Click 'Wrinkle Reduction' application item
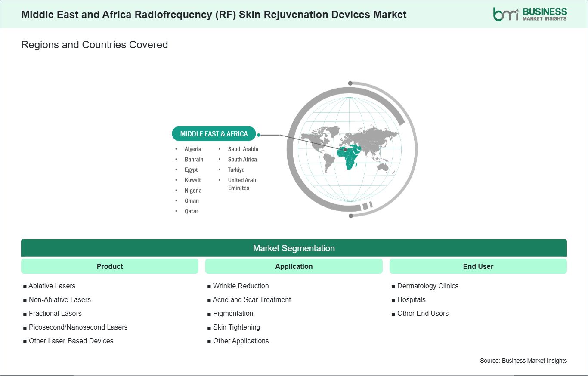Viewport: 588px width, 376px height. [x=241, y=286]
